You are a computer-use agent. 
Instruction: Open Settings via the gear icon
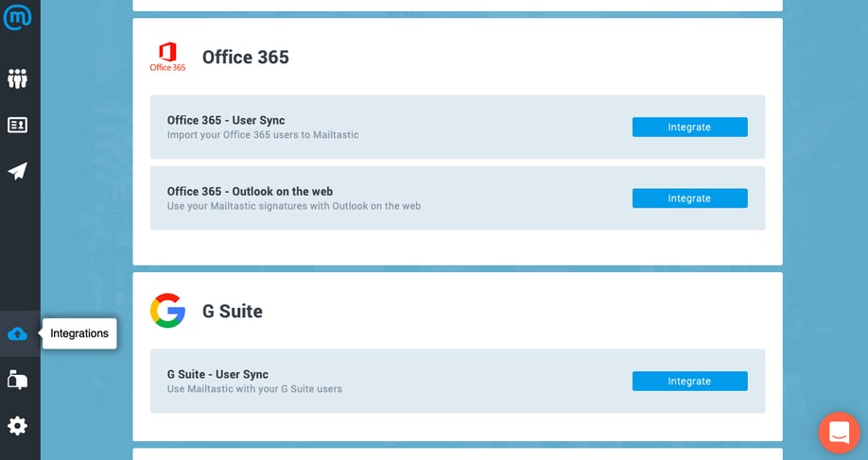17,426
